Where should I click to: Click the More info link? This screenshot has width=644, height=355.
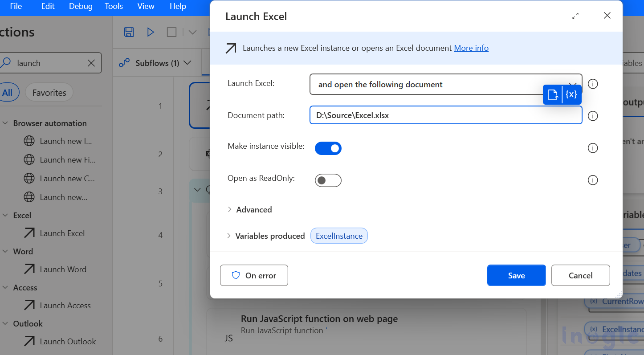471,48
